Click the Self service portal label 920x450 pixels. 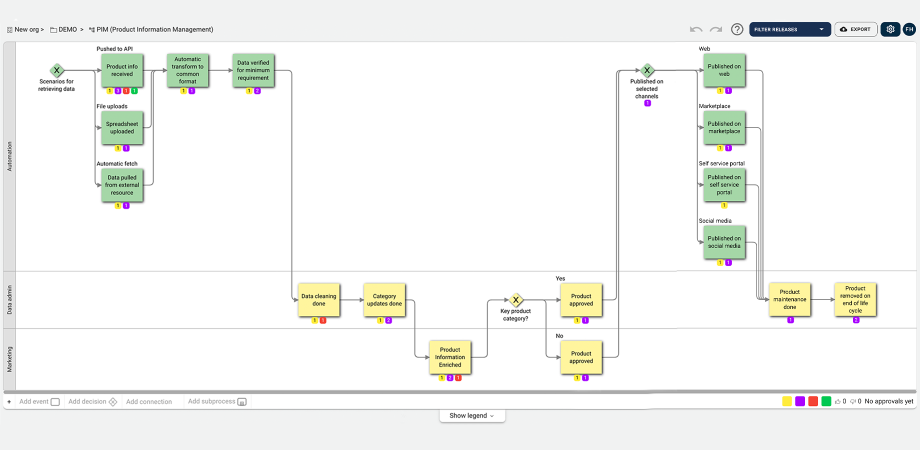[722, 163]
